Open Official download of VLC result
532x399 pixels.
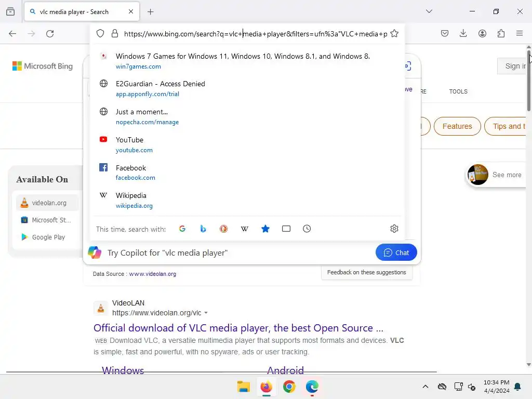[238, 328]
